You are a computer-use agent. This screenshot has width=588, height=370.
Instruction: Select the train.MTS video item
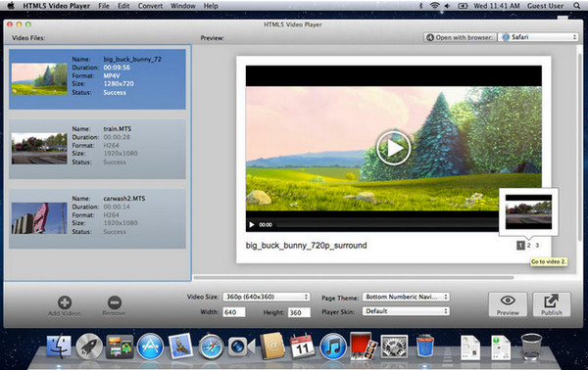click(97, 149)
